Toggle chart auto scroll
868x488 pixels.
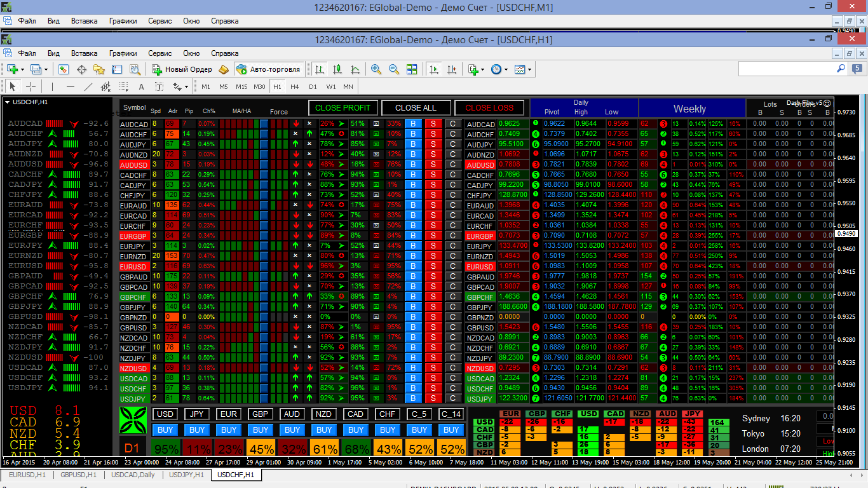[x=434, y=69]
